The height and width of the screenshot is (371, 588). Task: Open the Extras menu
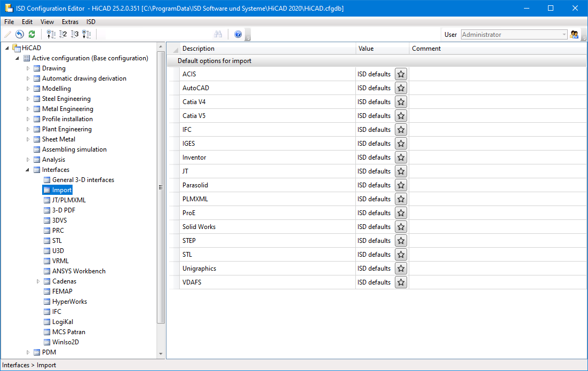pos(70,22)
